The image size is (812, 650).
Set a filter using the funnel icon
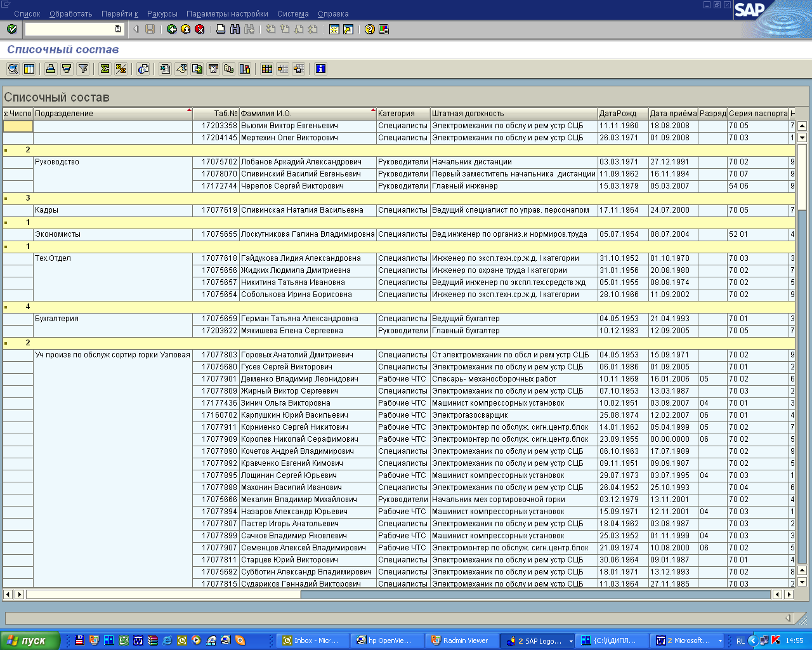click(82, 69)
